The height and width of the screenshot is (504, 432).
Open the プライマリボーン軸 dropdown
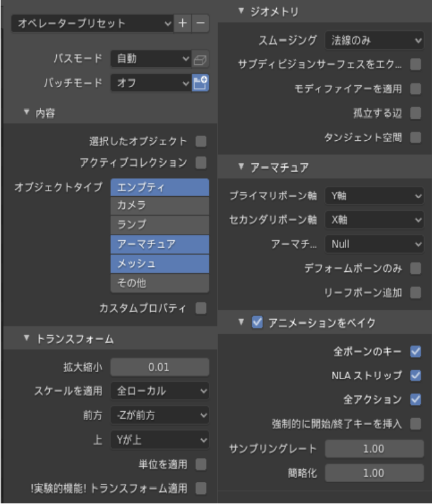(x=375, y=196)
